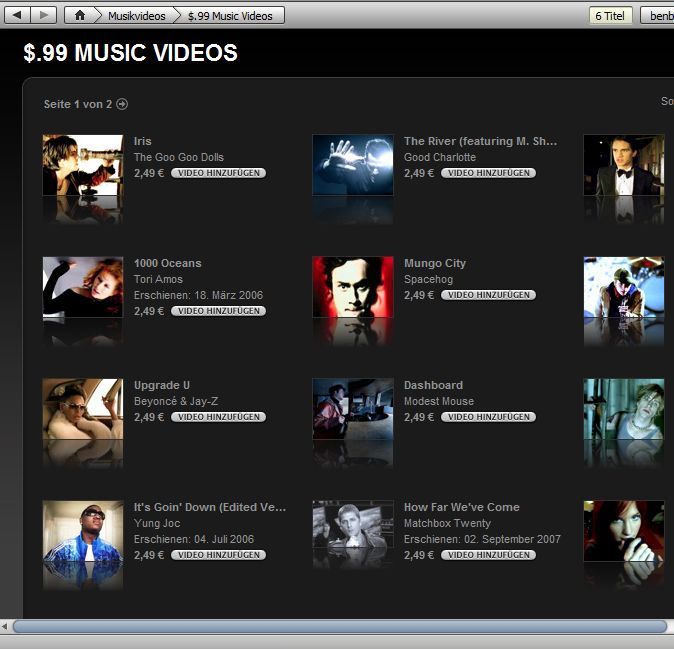Add the Dashboard video
Viewport: 674px width, 649px height.
click(x=488, y=417)
